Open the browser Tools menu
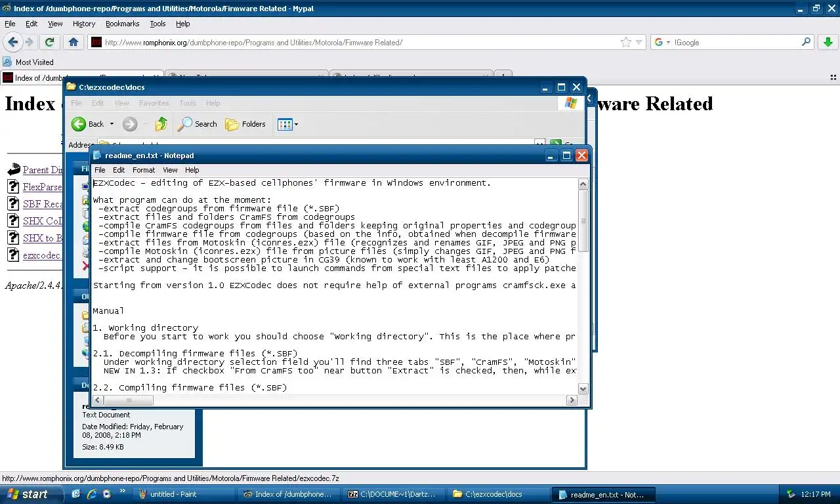Image resolution: width=840 pixels, height=504 pixels. point(157,24)
